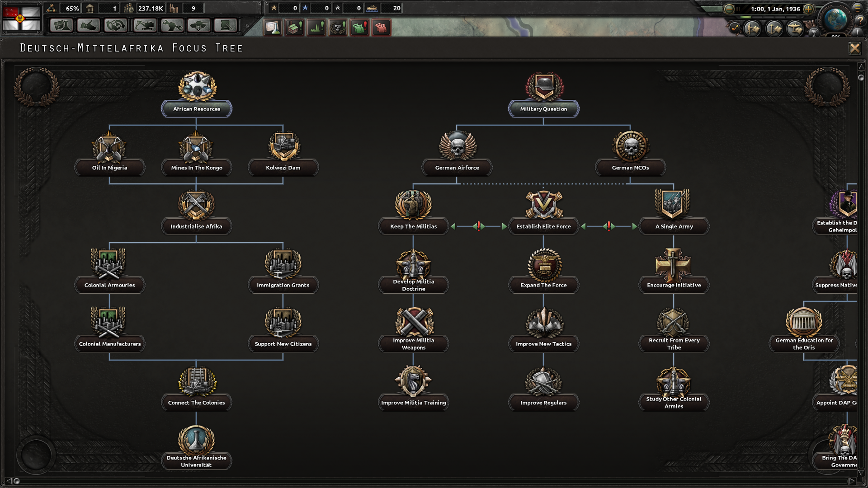
Task: Open the army ledger soldier icon
Action: point(753,29)
